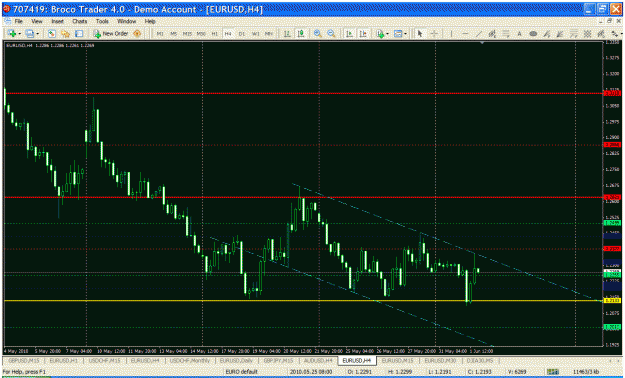
Task: Expand the Indicators dropdown arrow
Action: pos(387,34)
